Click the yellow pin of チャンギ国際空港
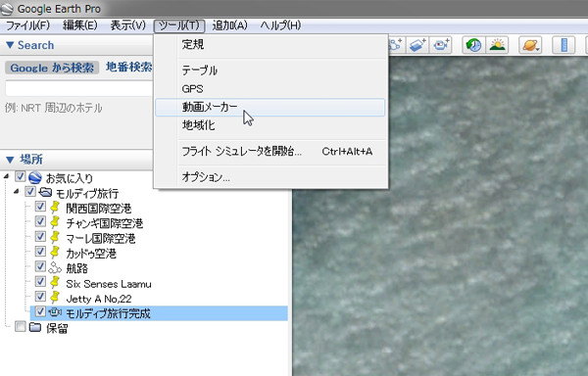 tap(55, 222)
